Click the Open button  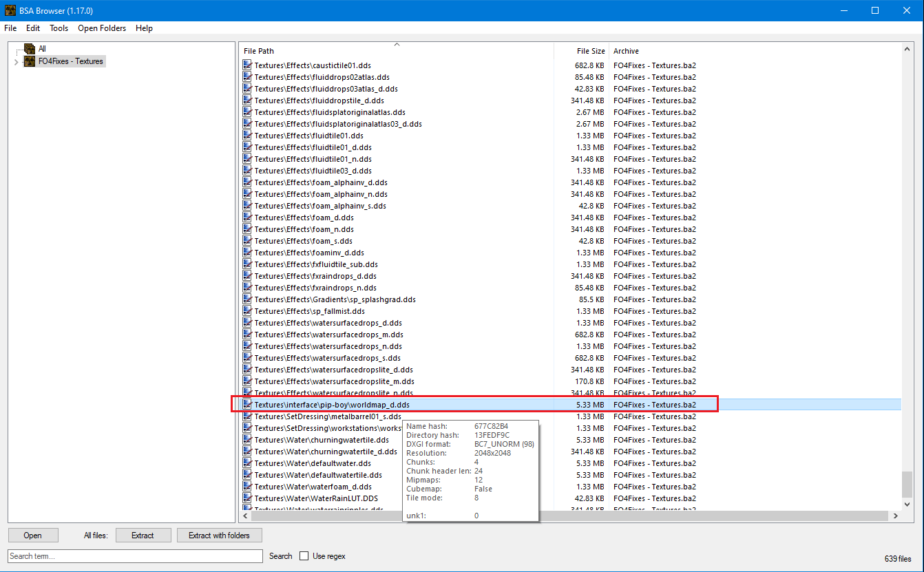click(x=32, y=535)
